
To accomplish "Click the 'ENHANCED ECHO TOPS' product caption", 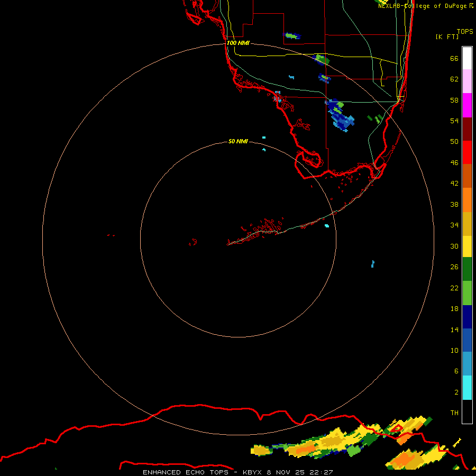I will pos(186,472).
